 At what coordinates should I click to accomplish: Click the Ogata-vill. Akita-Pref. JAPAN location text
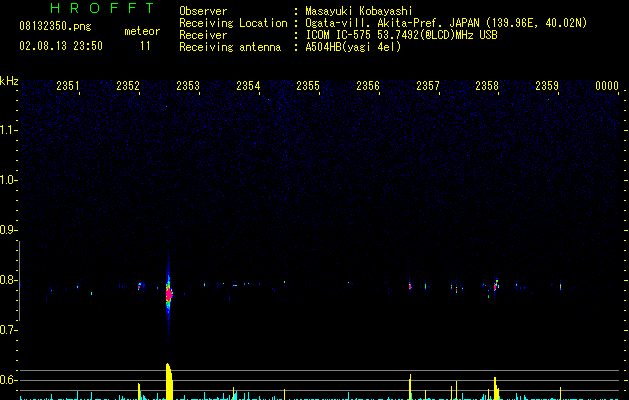[x=446, y=23]
